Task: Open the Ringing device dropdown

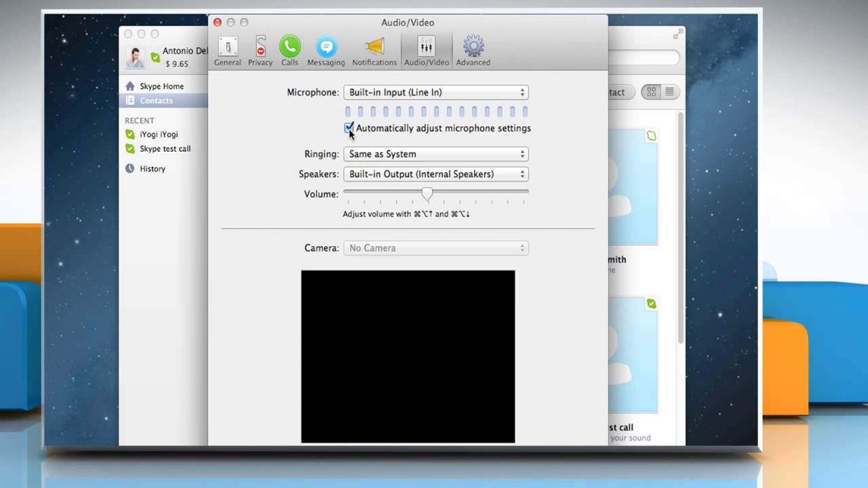Action: (436, 154)
